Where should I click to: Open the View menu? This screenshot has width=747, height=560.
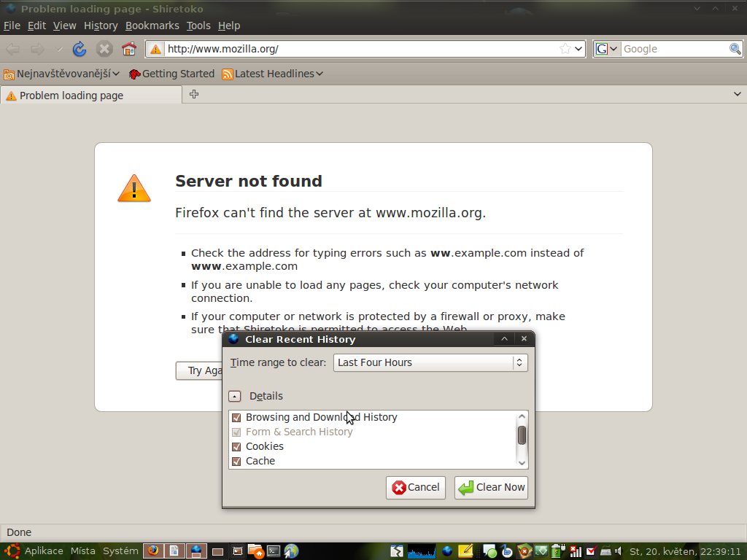tap(64, 26)
